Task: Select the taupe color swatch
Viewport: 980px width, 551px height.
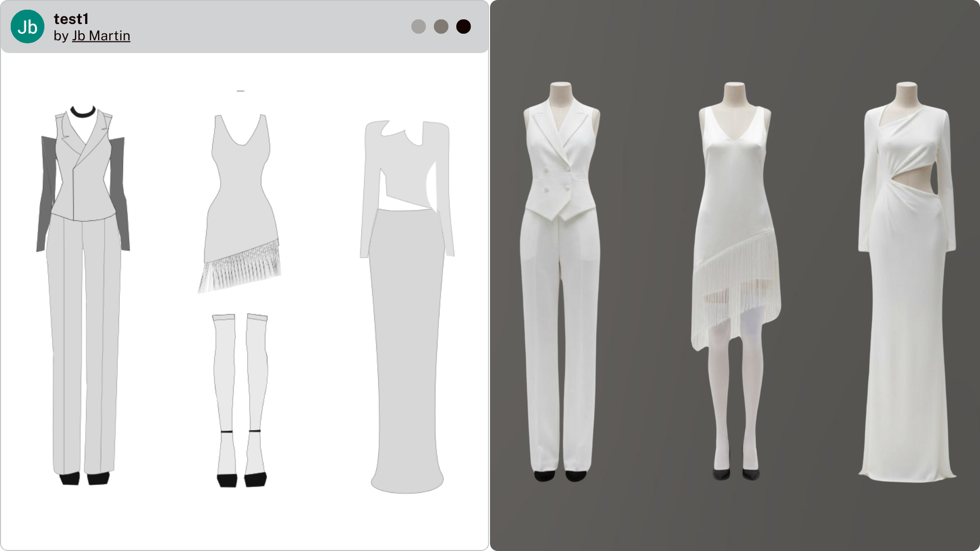Action: point(441,27)
